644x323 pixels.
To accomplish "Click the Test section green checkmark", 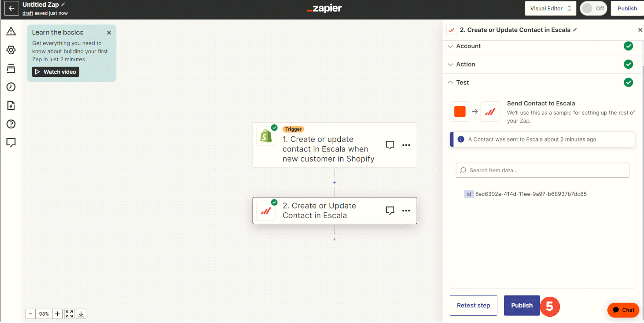I will (628, 82).
